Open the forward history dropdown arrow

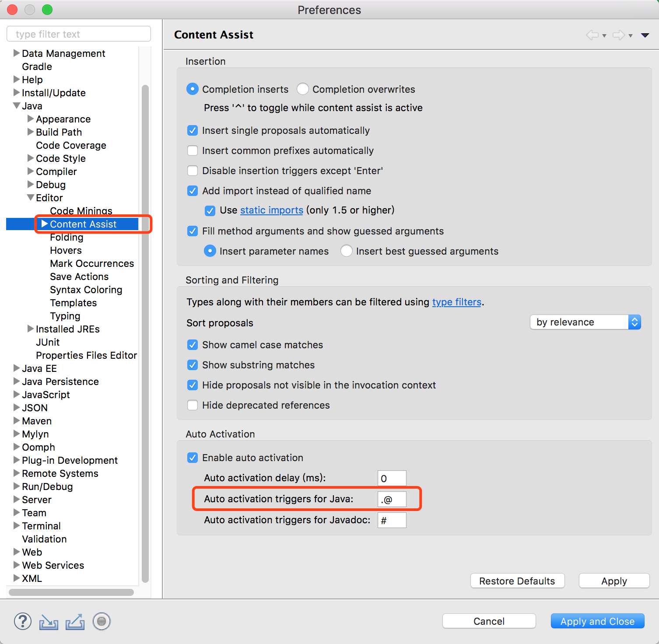[631, 35]
